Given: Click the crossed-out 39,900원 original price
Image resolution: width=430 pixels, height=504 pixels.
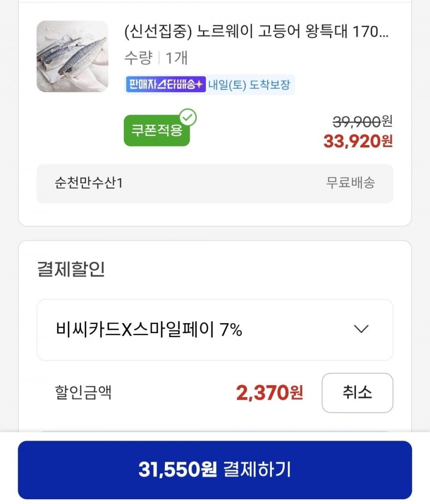Looking at the screenshot, I should tap(362, 122).
